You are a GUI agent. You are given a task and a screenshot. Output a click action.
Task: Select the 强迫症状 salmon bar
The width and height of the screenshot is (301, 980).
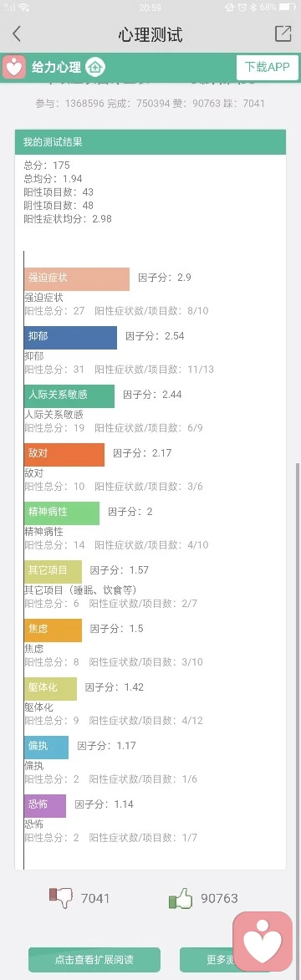click(77, 278)
